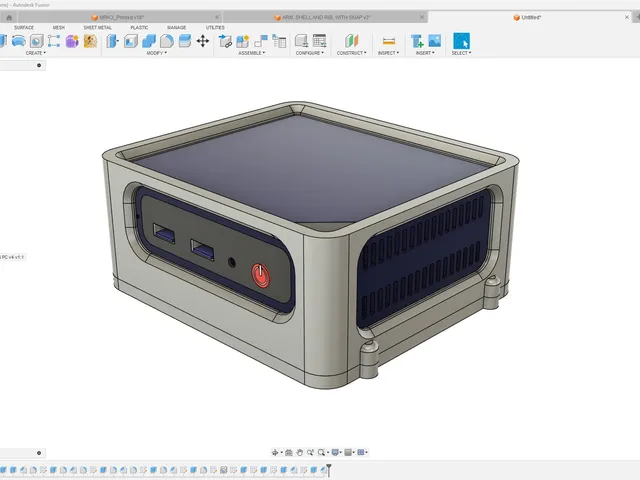The image size is (640, 480).
Task: Click the Bill of Materials icon
Action: pos(279,41)
